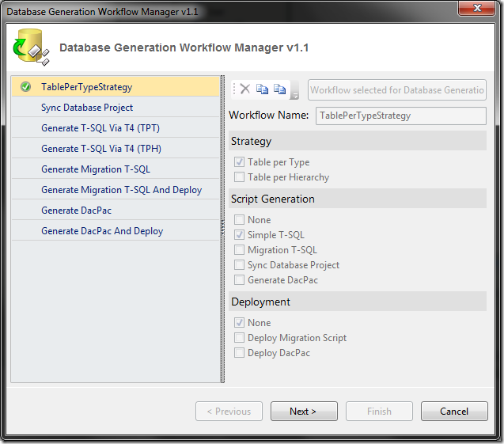
Task: Click the Cancel button
Action: [x=454, y=412]
